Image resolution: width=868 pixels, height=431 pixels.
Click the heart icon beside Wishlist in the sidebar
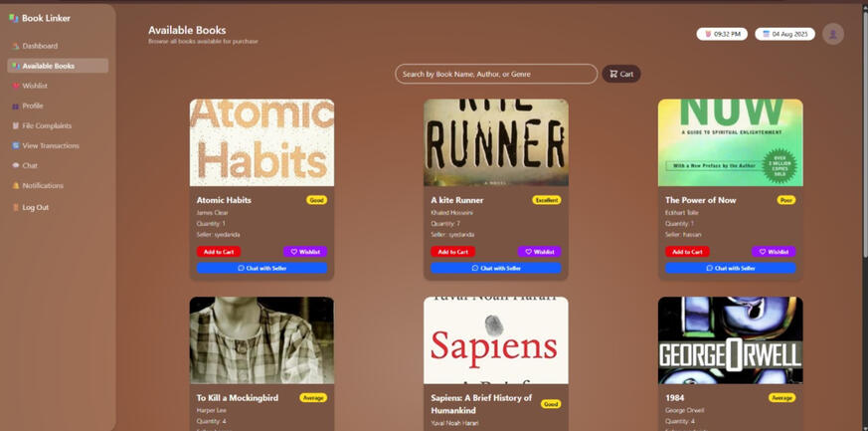pos(16,86)
